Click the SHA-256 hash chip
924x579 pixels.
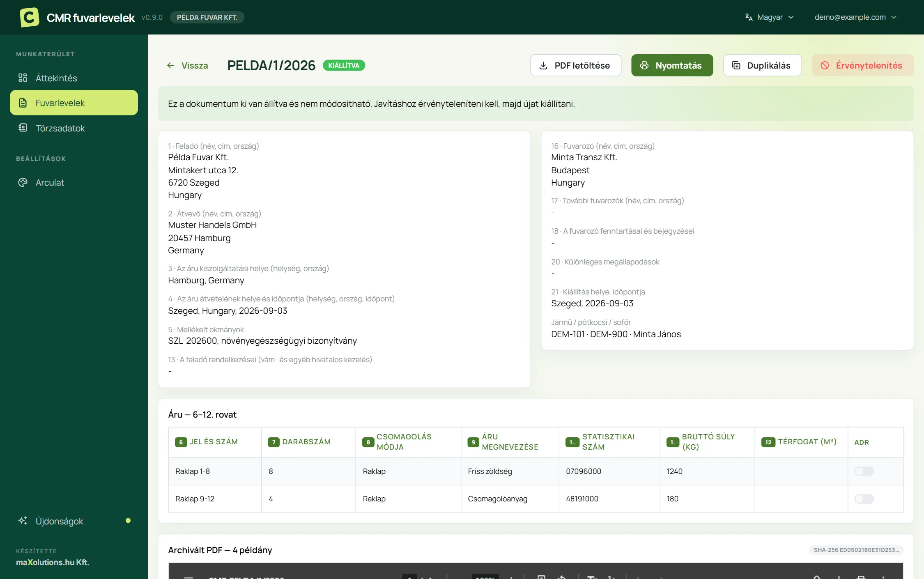pyautogui.click(x=856, y=550)
